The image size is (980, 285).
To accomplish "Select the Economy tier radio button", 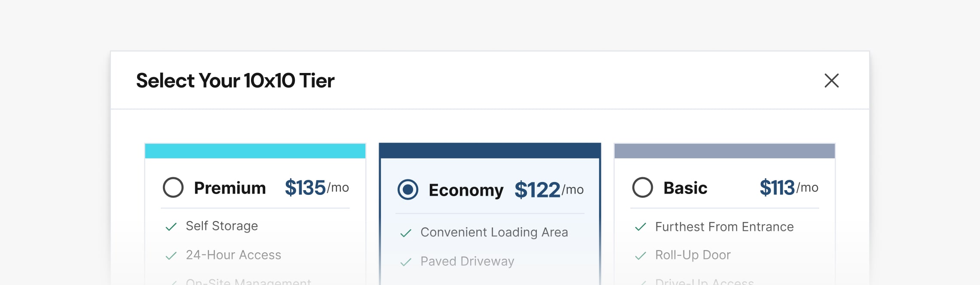I will tap(408, 190).
